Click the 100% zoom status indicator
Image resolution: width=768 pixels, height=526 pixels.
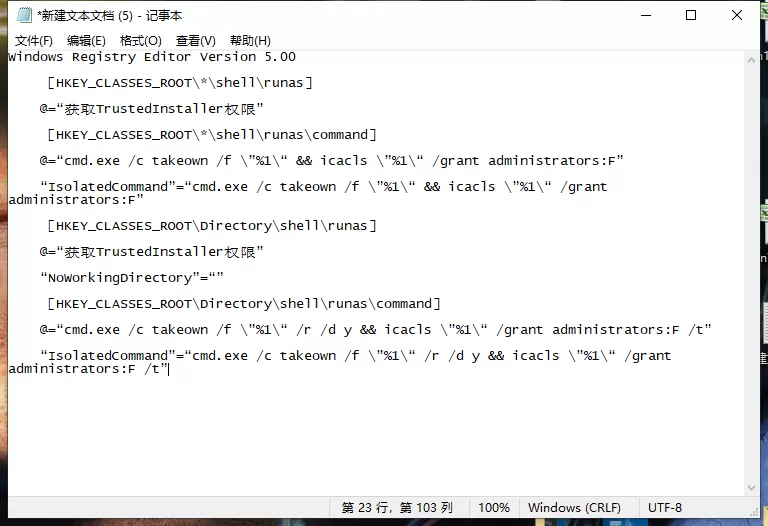click(x=494, y=507)
